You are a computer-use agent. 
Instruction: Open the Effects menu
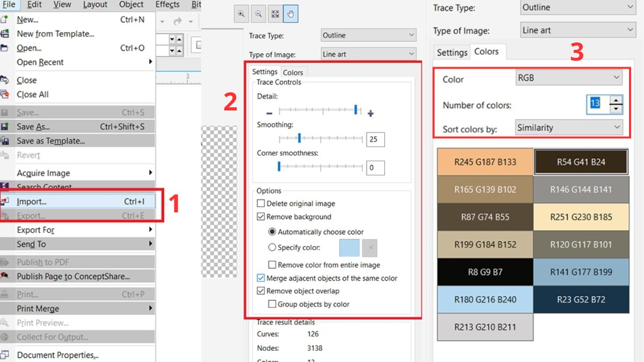coord(167,5)
